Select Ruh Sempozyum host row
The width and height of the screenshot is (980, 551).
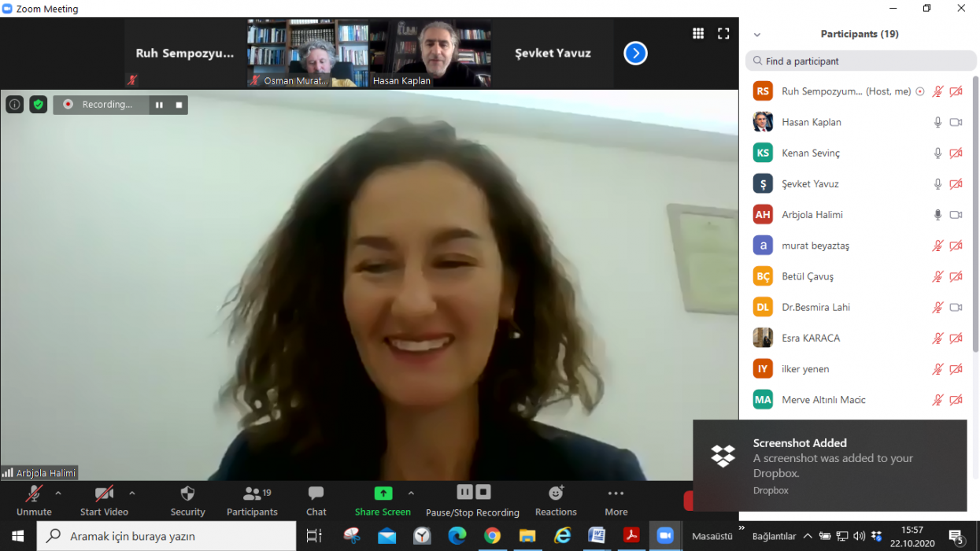pyautogui.click(x=858, y=91)
